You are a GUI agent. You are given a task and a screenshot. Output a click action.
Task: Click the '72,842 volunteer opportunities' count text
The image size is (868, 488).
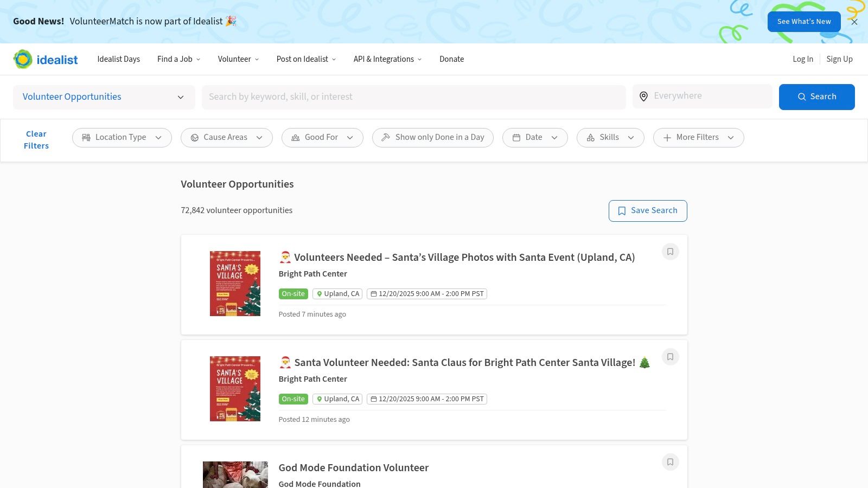[237, 210]
